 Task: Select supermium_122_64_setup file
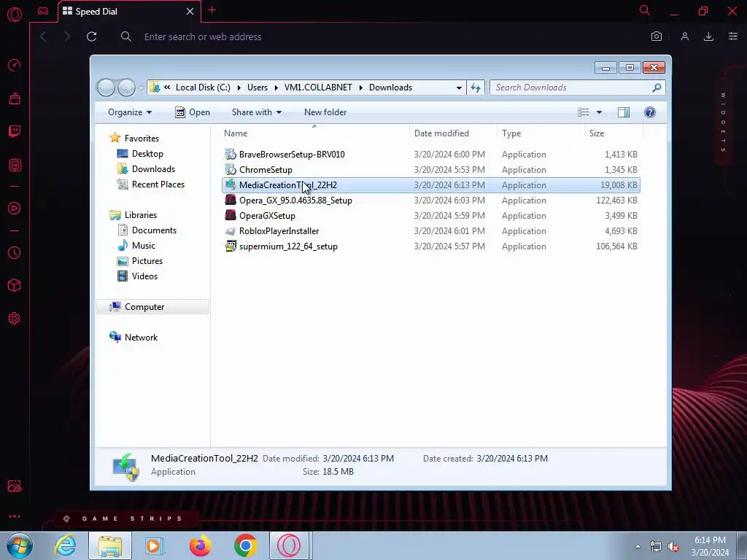(x=430, y=246)
